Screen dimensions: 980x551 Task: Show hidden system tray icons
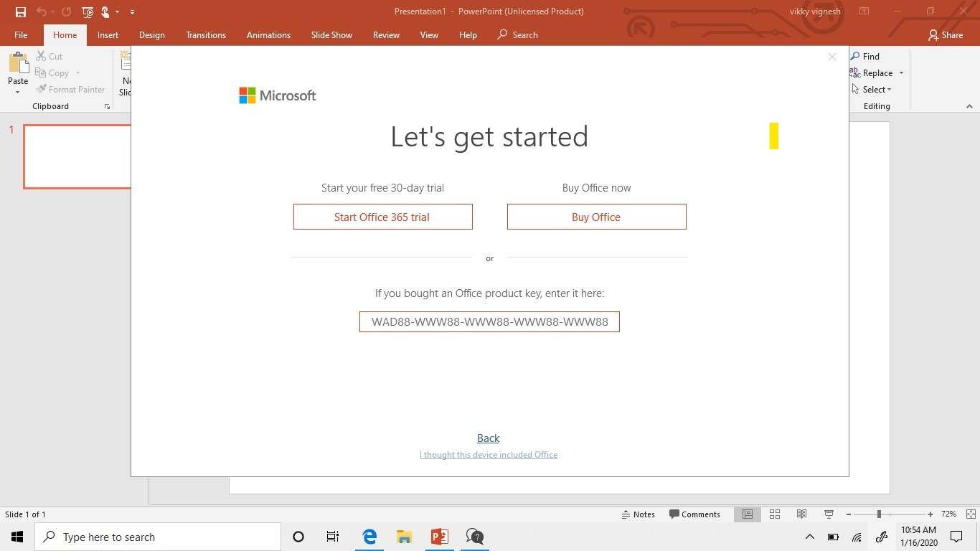click(810, 537)
